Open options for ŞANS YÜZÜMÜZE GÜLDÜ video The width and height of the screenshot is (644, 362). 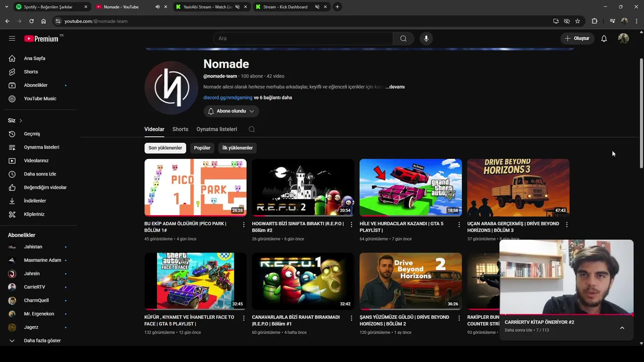[x=459, y=318]
